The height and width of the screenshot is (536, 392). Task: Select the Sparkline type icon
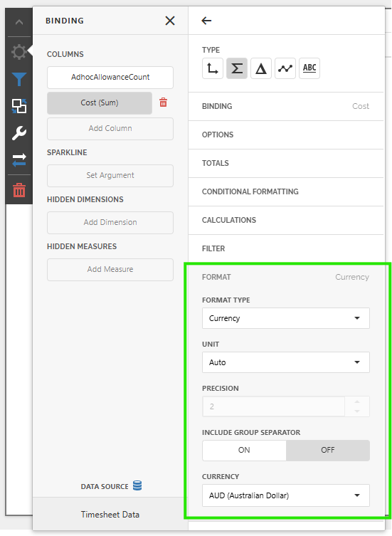coord(285,68)
